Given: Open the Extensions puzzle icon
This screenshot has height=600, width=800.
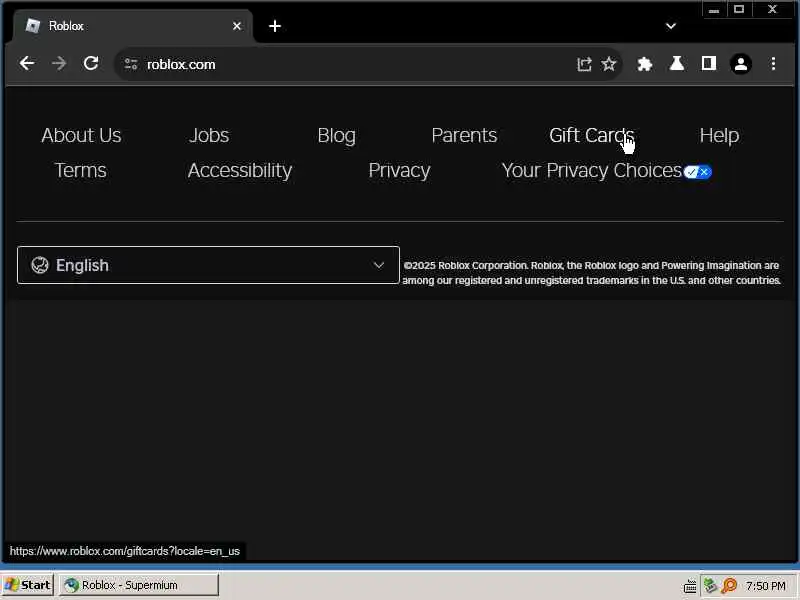Looking at the screenshot, I should point(645,64).
